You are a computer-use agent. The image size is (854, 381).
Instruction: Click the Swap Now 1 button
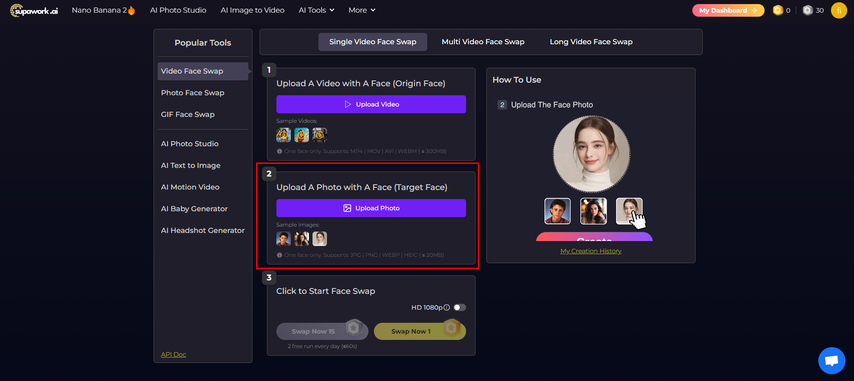coord(420,331)
